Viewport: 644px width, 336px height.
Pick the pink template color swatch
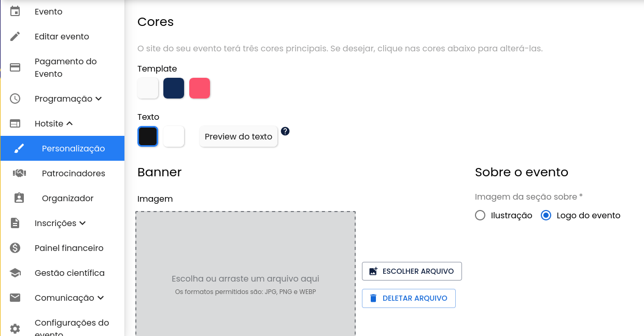(200, 88)
